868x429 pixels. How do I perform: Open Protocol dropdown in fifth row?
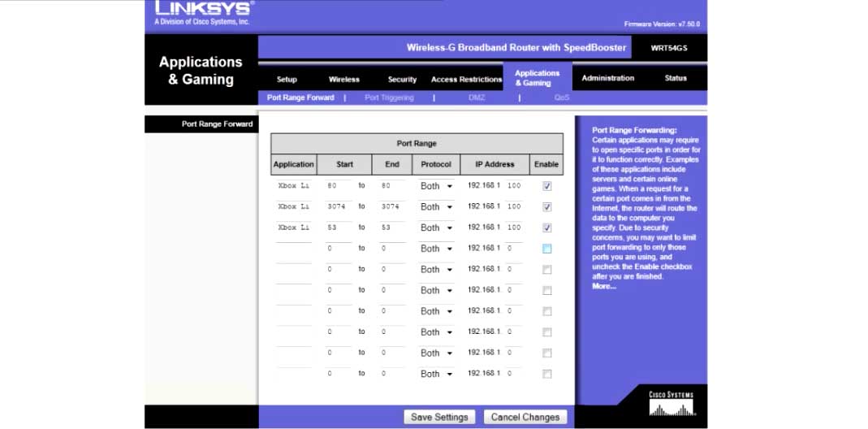tap(436, 270)
